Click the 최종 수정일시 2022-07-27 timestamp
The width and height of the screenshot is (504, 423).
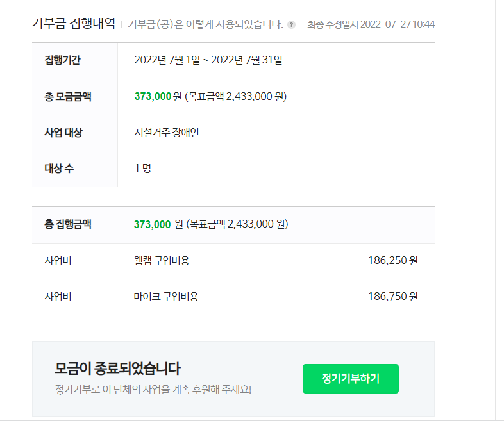point(371,24)
